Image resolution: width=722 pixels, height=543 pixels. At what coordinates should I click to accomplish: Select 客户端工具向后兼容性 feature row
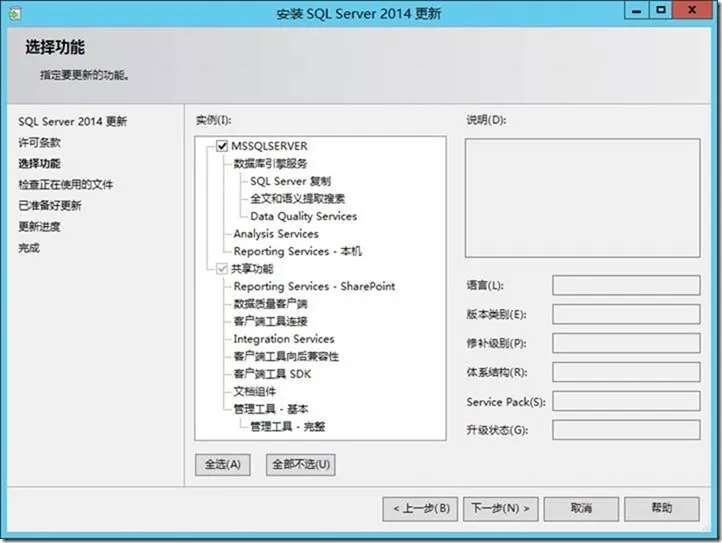tap(286, 356)
